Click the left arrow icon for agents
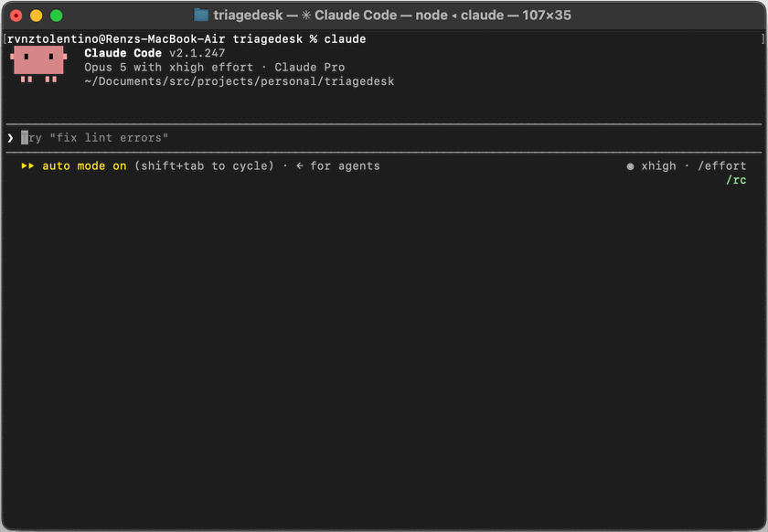 point(299,166)
